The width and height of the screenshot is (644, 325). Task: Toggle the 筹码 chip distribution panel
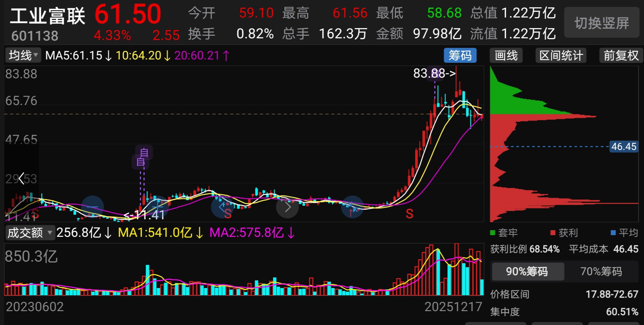click(460, 55)
